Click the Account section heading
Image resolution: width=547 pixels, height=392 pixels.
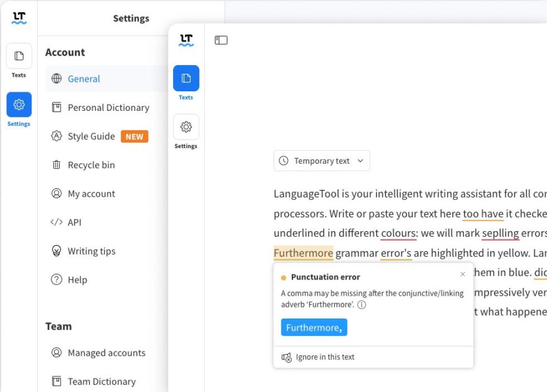click(x=65, y=52)
